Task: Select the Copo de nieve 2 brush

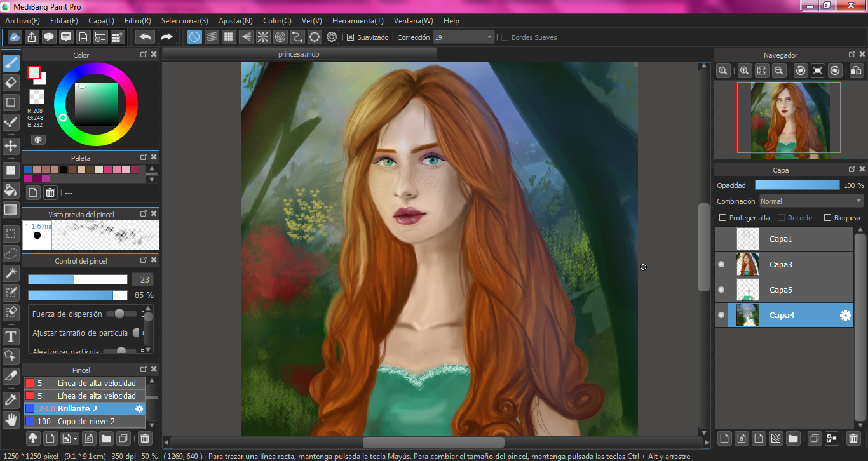Action: 85,422
